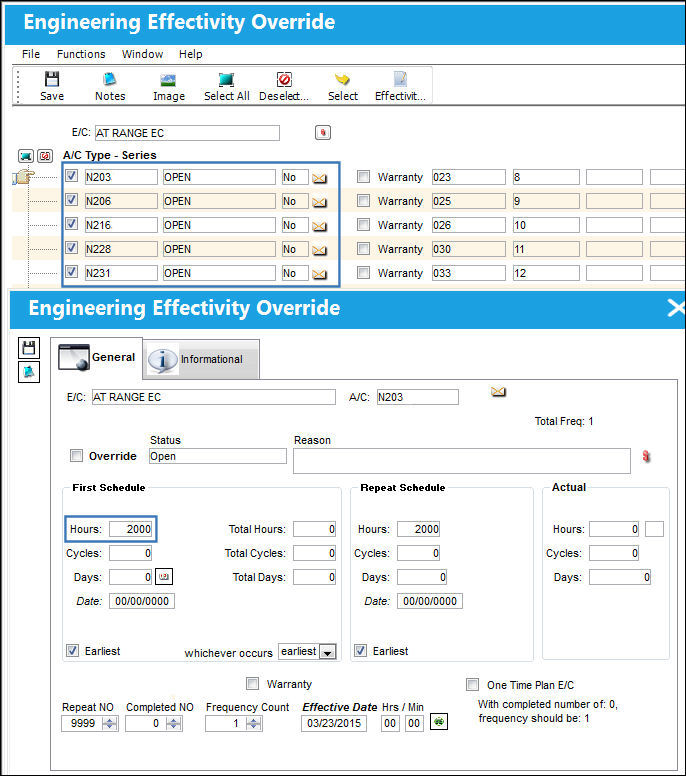The image size is (686, 776).
Task: Switch to the General tab
Action: coord(97,358)
